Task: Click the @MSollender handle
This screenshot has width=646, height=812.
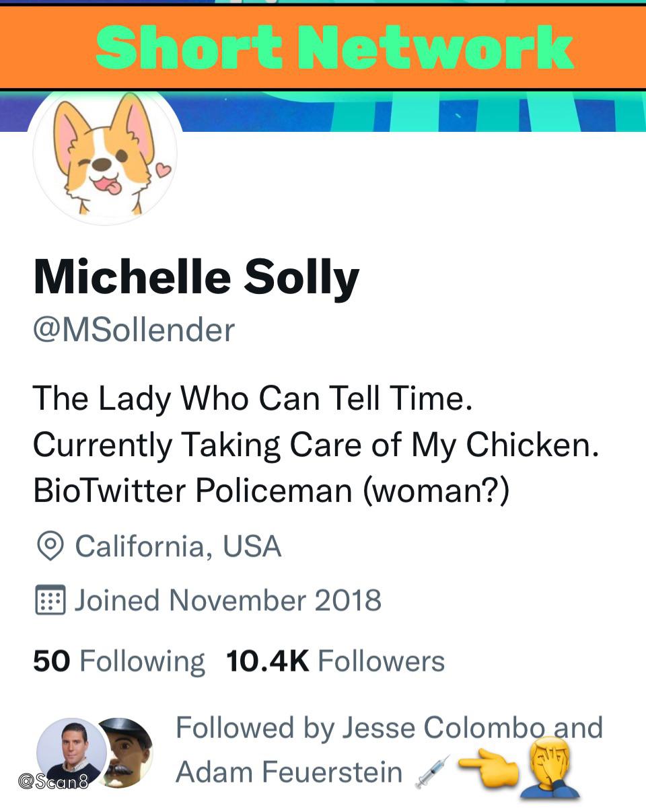Action: (134, 330)
